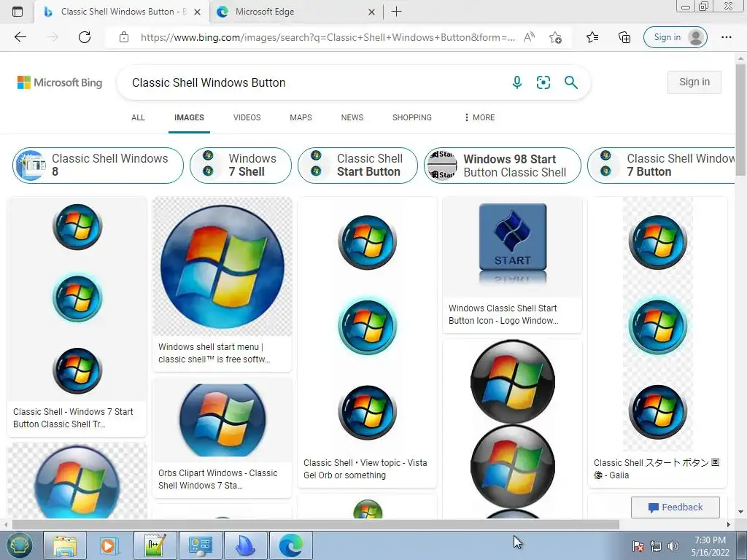
Task: Open the Windows Start orb on taskbar
Action: [x=18, y=545]
